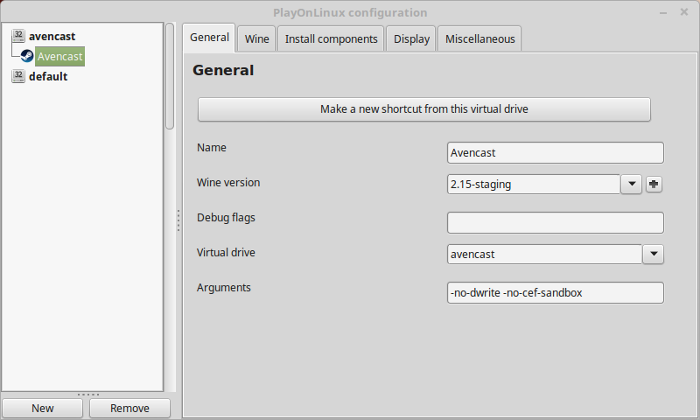Click the New button
This screenshot has width=700, height=420.
[x=42, y=408]
